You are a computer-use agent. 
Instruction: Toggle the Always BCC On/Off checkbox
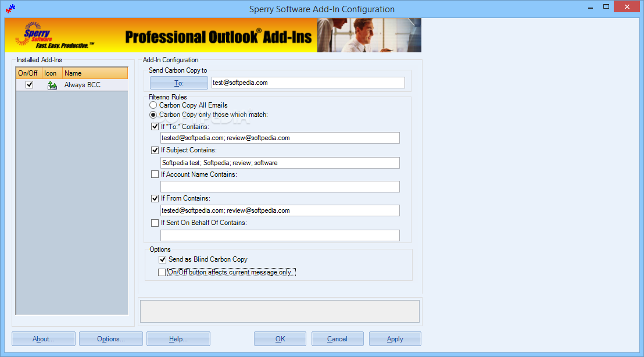(29, 85)
